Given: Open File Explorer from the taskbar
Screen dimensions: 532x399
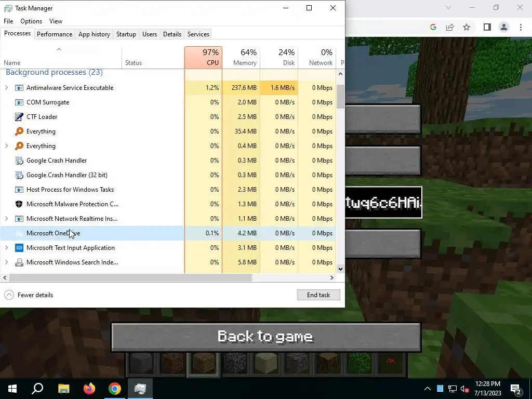Looking at the screenshot, I should 63,389.
